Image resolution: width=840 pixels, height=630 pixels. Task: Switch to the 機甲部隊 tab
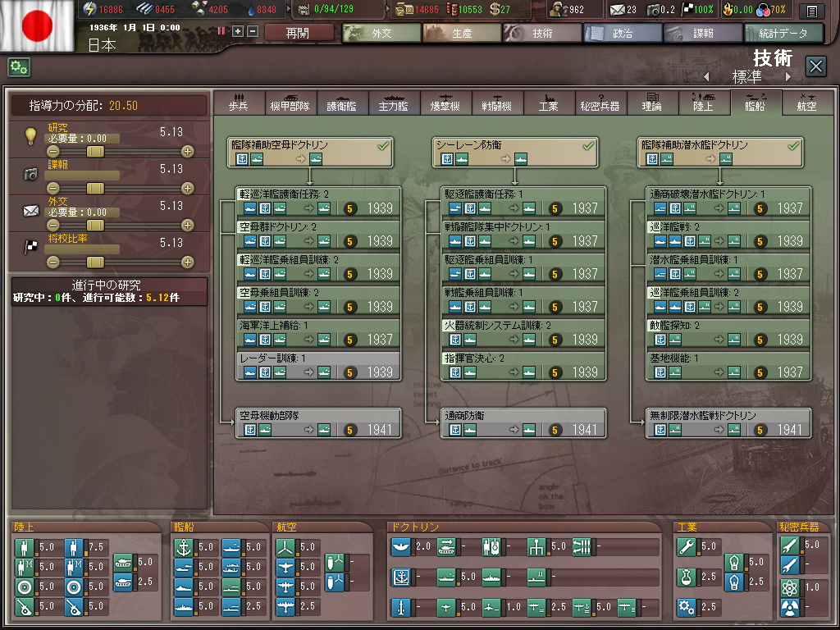(290, 103)
